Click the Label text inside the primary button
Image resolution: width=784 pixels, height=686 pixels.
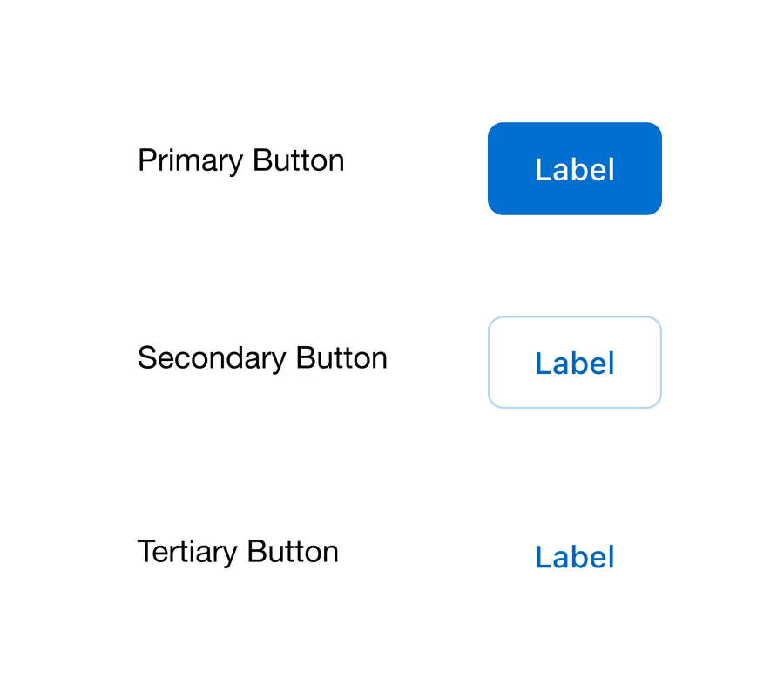point(575,169)
